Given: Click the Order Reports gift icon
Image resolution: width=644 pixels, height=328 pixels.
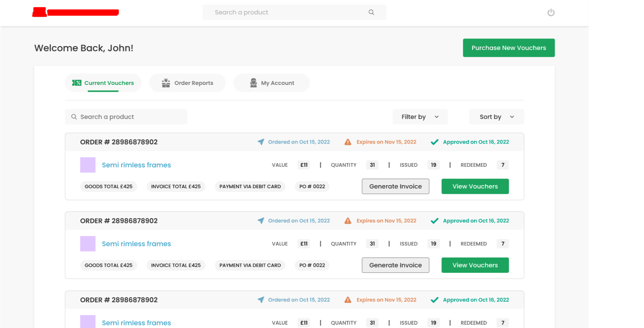Looking at the screenshot, I should (166, 83).
